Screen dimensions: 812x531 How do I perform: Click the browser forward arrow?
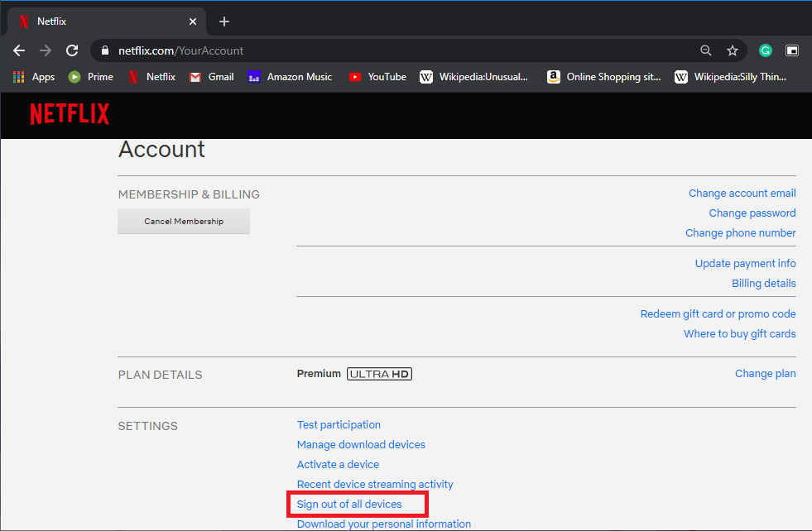46,50
